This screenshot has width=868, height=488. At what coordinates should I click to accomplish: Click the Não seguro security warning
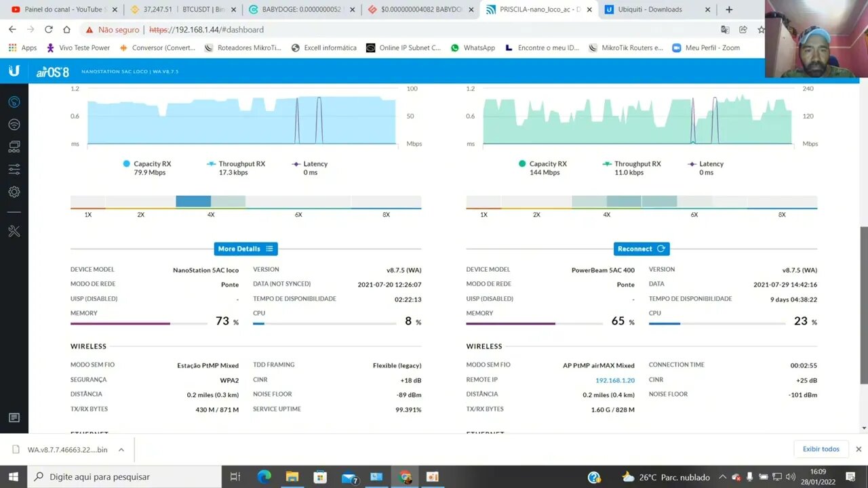(111, 30)
